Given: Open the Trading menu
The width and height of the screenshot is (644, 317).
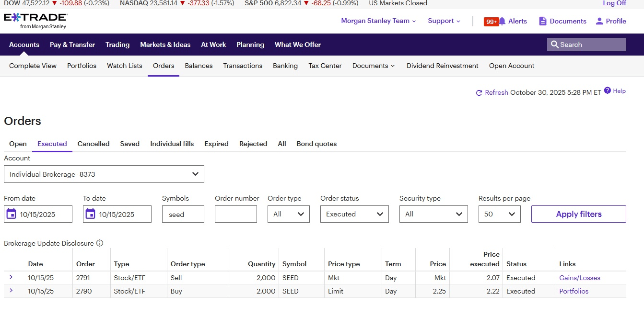Looking at the screenshot, I should tap(117, 45).
